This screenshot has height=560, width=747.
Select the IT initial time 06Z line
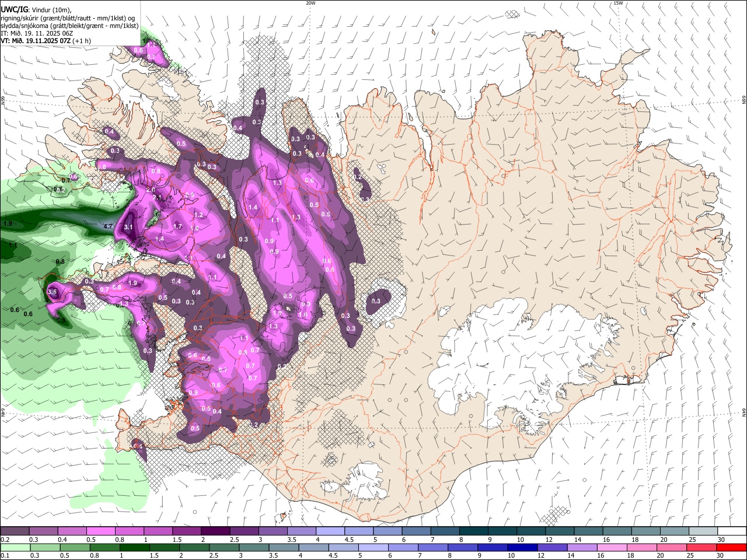coord(37,33)
